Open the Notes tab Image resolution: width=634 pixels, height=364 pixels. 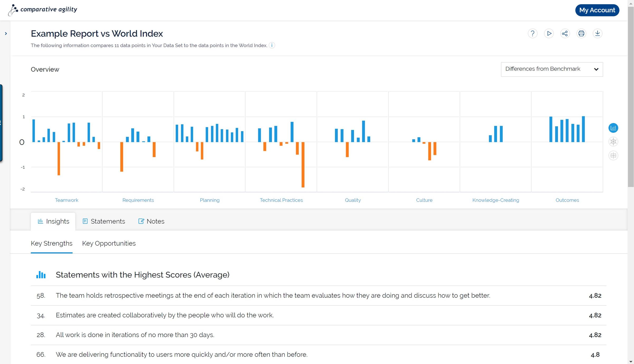click(151, 221)
